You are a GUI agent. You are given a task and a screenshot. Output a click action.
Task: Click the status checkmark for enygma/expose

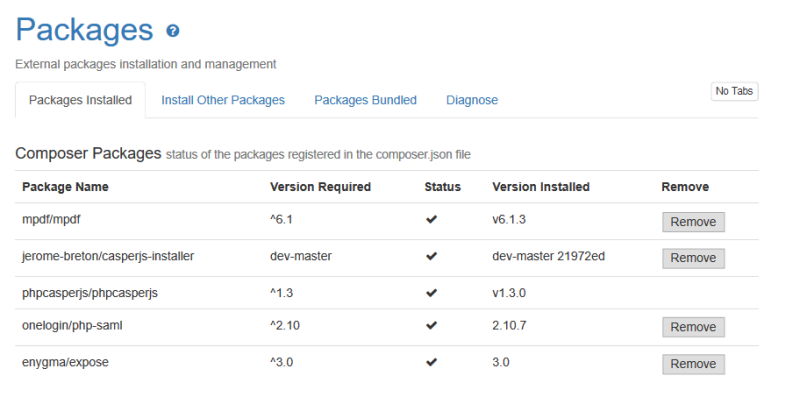pyautogui.click(x=432, y=362)
